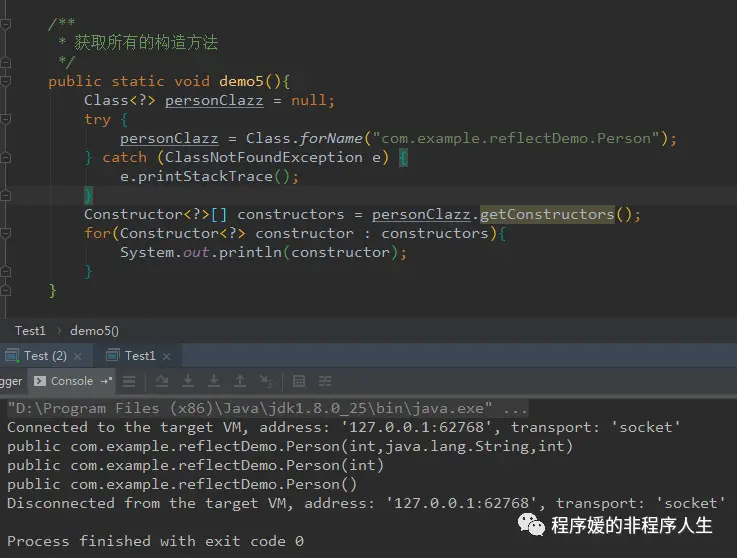The width and height of the screenshot is (737, 558).
Task: Click the folded java.exe command line in console
Action: pyautogui.click(x=267, y=408)
